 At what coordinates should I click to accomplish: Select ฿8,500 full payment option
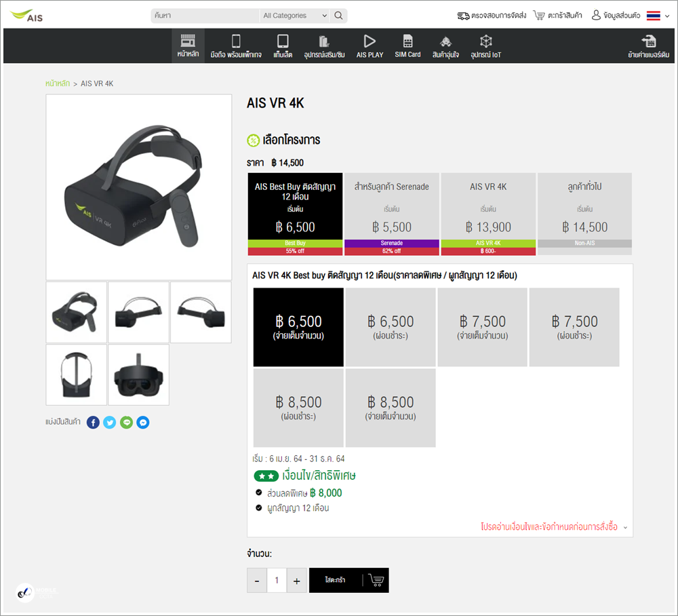click(391, 408)
